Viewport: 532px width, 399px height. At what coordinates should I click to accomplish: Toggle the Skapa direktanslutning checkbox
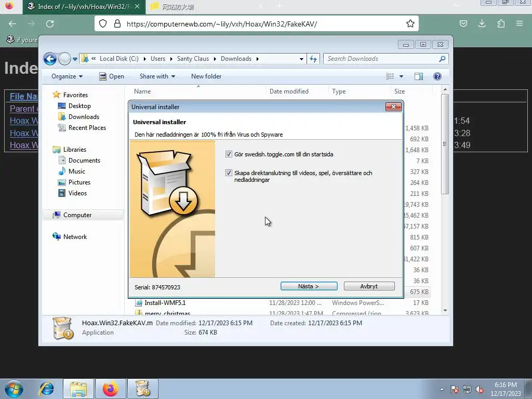point(229,172)
